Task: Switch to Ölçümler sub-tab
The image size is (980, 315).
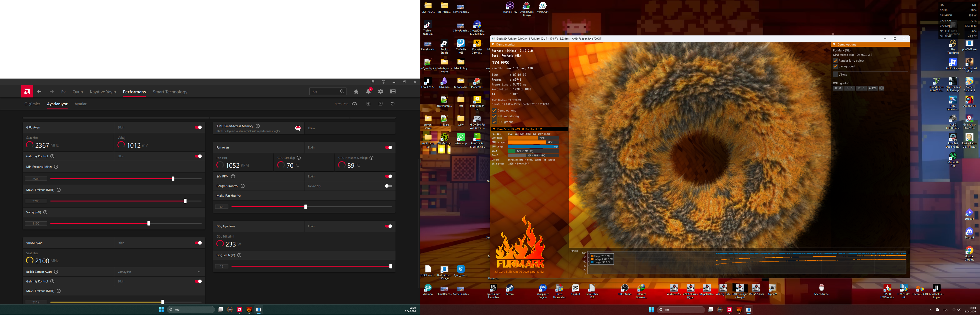Action: (32, 104)
